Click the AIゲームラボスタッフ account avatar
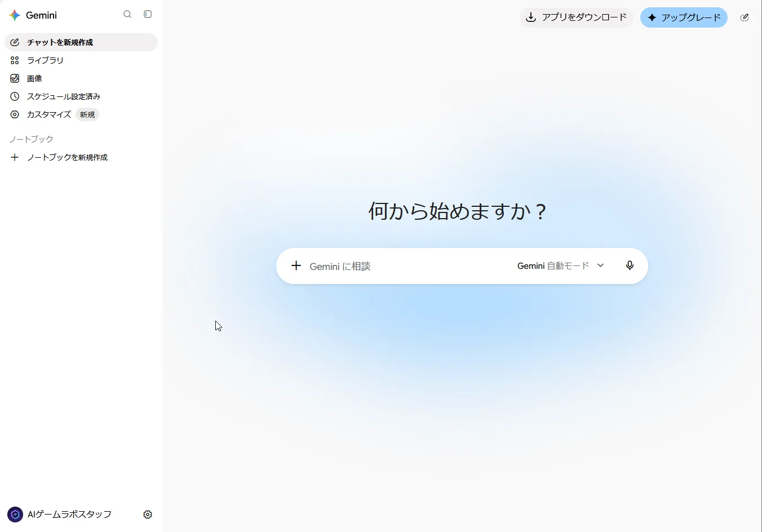762x532 pixels. [15, 515]
